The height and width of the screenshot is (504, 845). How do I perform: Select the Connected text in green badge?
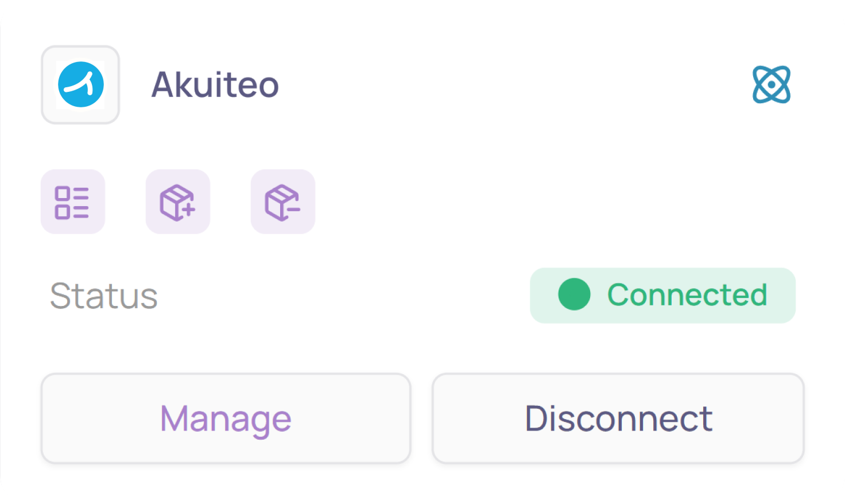[687, 295]
